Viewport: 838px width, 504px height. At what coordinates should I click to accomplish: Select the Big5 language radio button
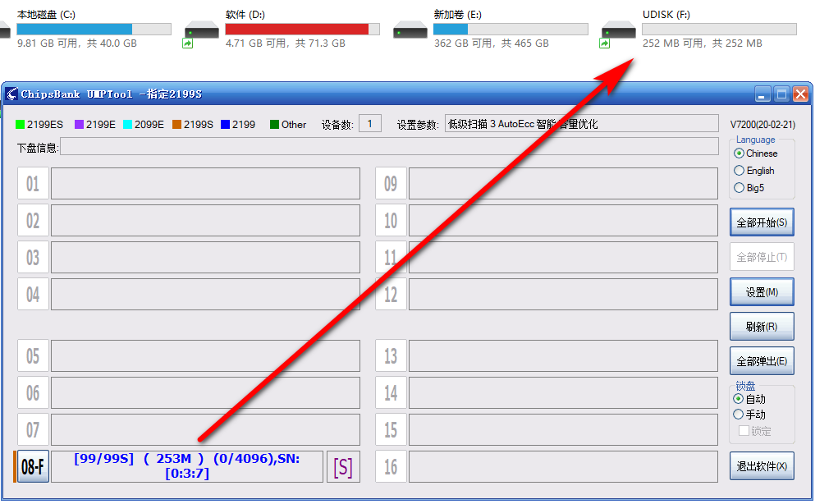pyautogui.click(x=740, y=188)
